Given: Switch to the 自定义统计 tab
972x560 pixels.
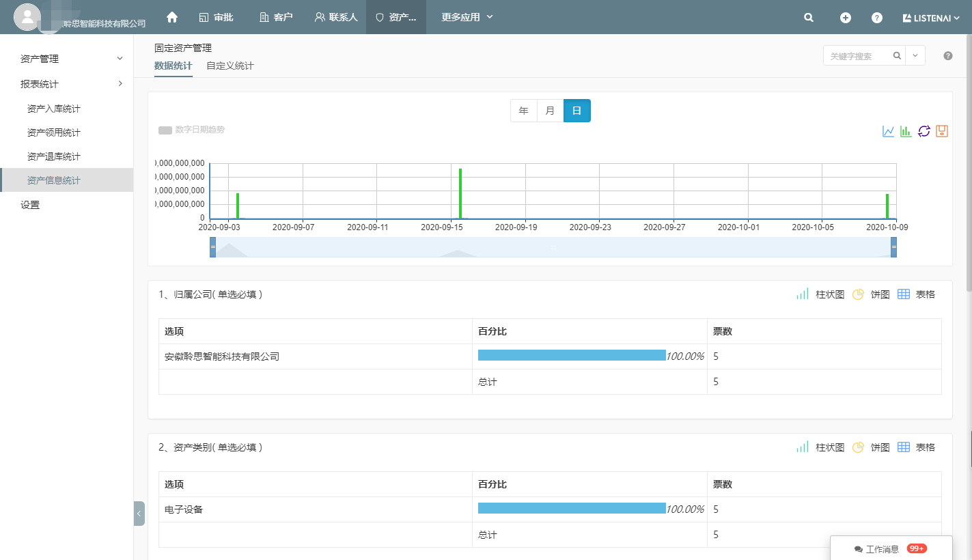Looking at the screenshot, I should [x=230, y=66].
